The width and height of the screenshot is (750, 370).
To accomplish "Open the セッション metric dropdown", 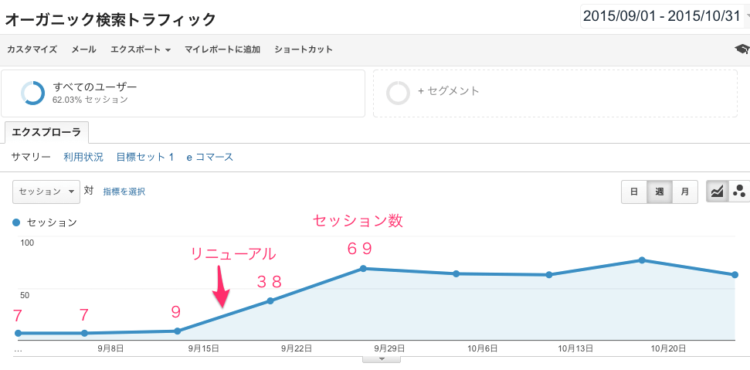I will click(46, 192).
